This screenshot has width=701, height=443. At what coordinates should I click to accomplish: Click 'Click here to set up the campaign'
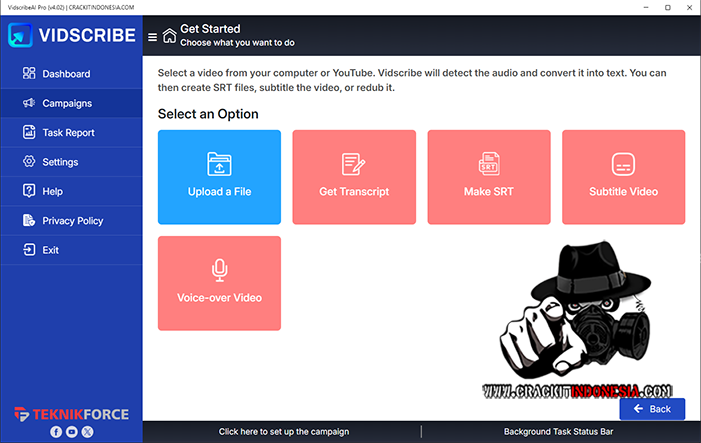click(283, 432)
